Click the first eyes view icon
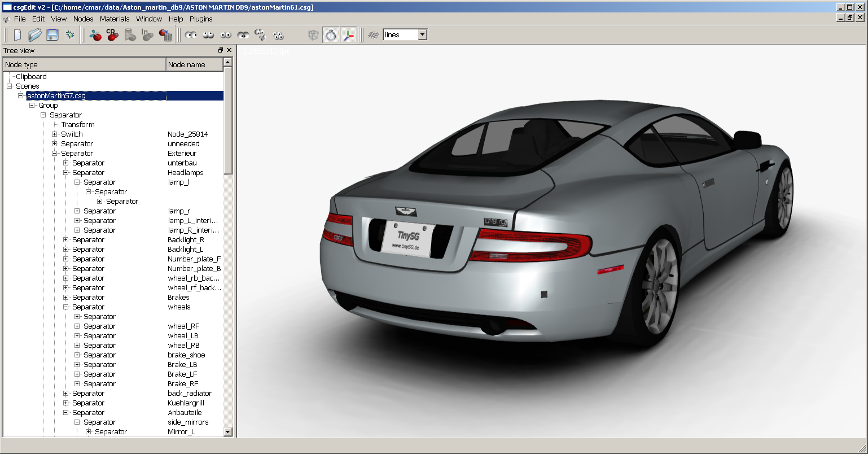 click(191, 35)
